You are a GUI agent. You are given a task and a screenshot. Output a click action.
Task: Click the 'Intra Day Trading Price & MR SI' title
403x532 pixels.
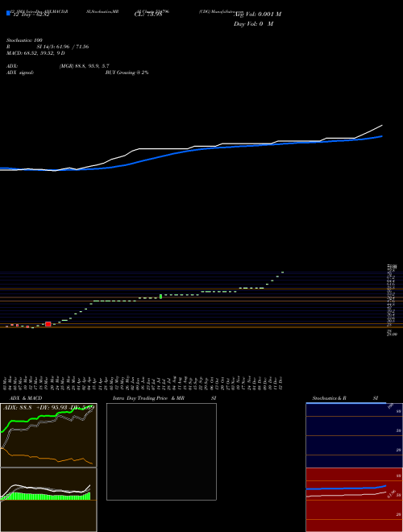(x=164, y=398)
